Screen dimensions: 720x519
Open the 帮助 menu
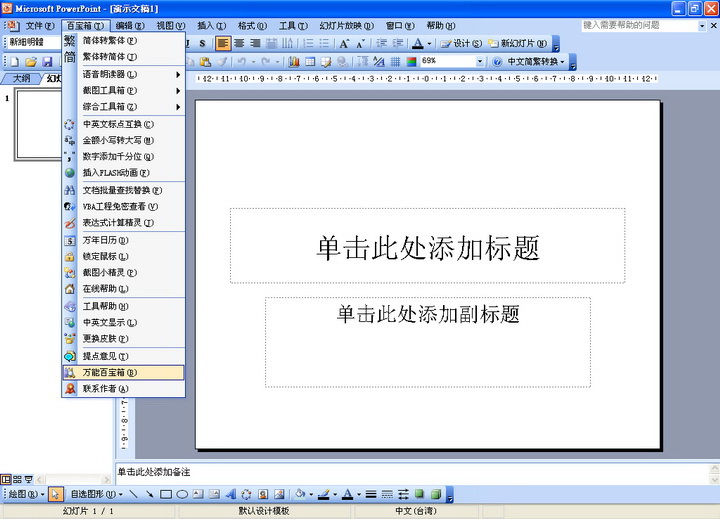point(440,26)
